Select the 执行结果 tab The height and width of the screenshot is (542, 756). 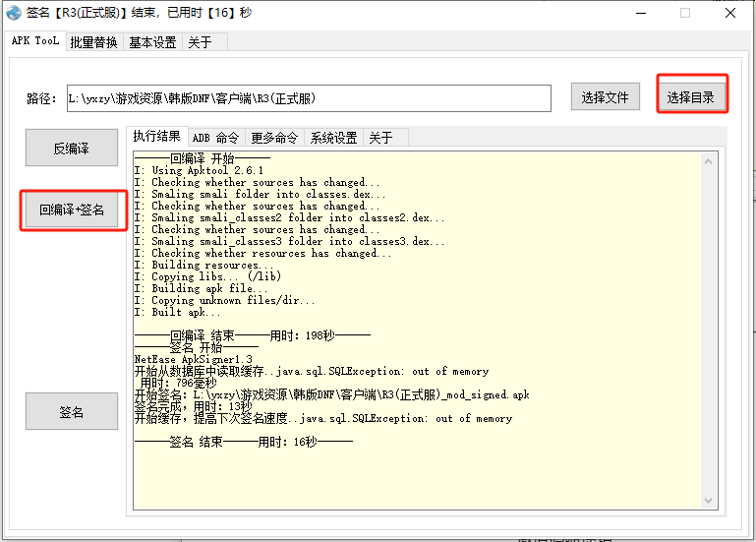(156, 136)
